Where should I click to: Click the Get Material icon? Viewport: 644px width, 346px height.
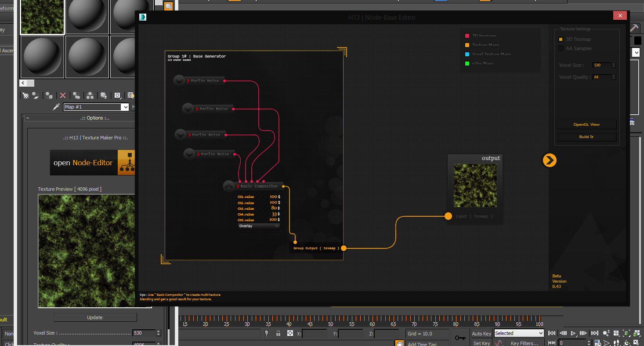[26, 95]
